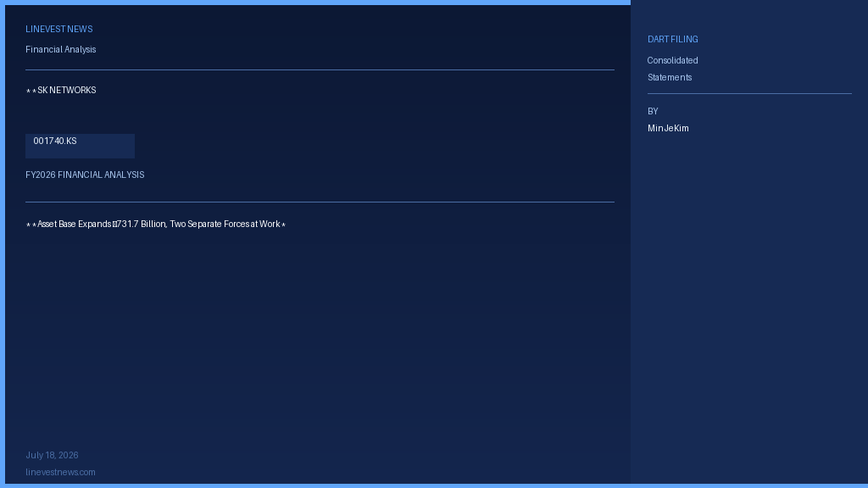Click the sidebar divider under Statements
The image size is (868, 488).
749,93
